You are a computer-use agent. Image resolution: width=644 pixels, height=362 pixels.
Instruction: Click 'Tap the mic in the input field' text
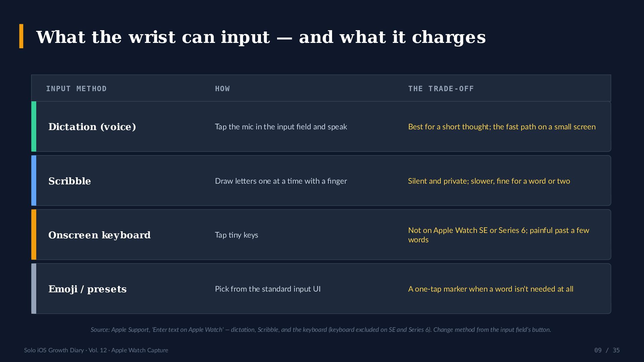point(281,127)
